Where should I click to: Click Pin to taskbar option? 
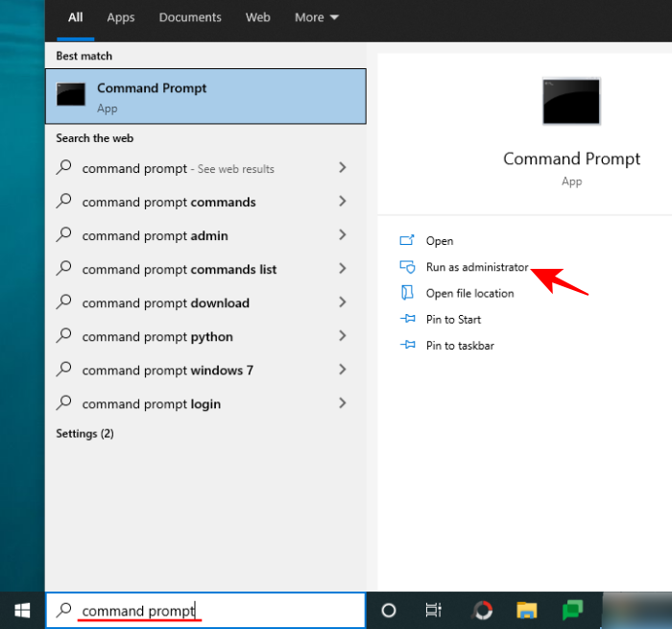[460, 345]
